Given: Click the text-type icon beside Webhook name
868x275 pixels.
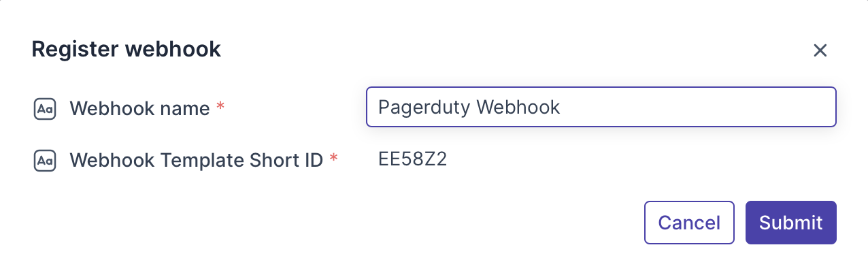Looking at the screenshot, I should pos(44,109).
